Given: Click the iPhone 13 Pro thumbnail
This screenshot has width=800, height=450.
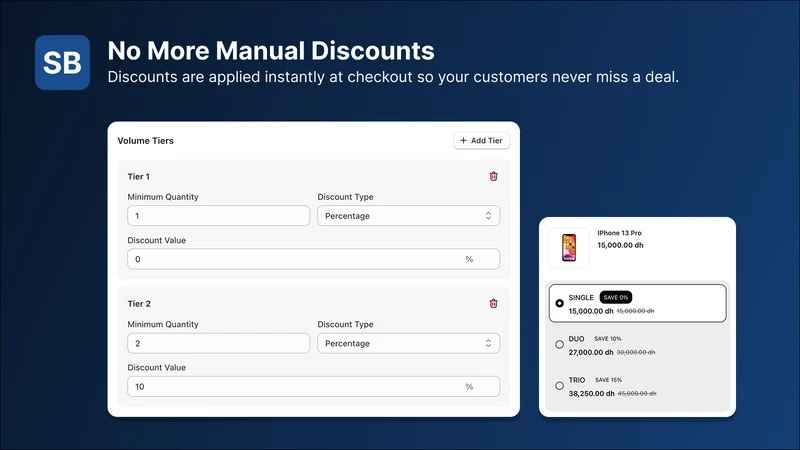Looking at the screenshot, I should (x=569, y=247).
